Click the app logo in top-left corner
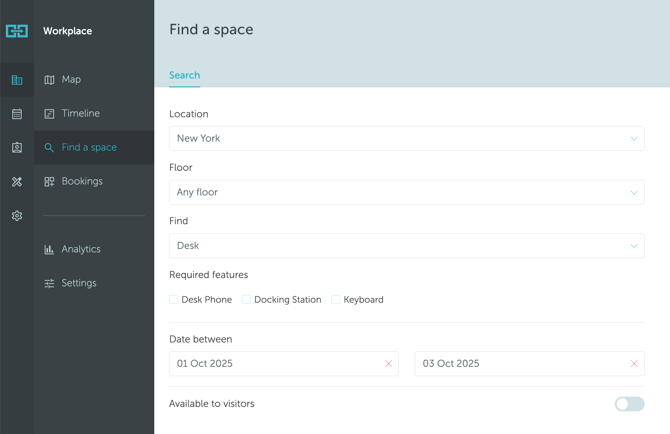The width and height of the screenshot is (670, 434). tap(17, 31)
